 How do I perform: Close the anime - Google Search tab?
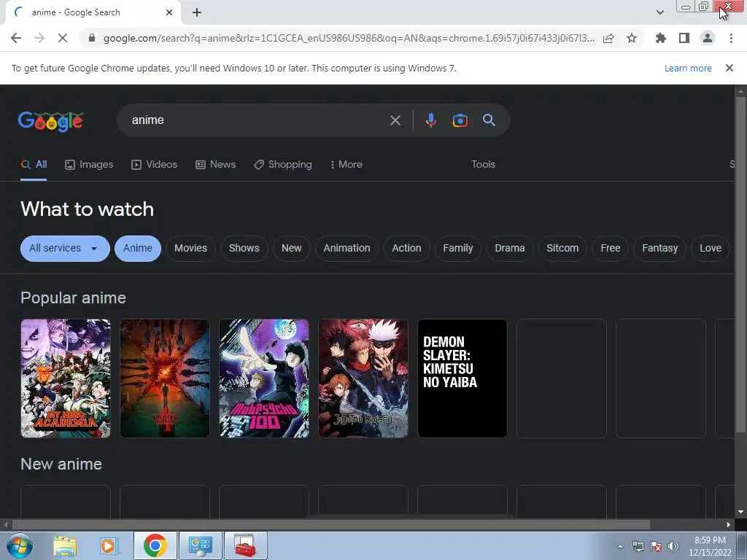click(169, 12)
